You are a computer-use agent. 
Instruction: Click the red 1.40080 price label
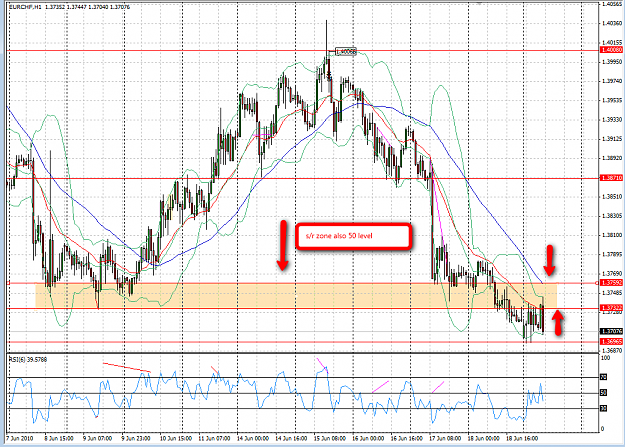coord(611,50)
